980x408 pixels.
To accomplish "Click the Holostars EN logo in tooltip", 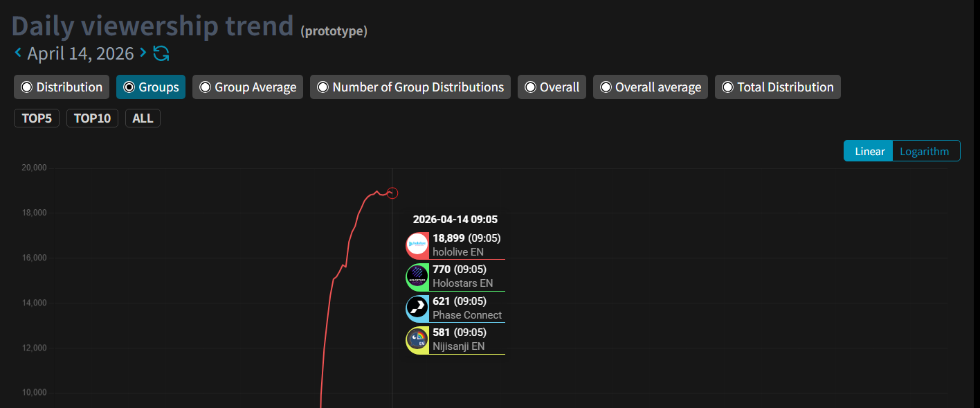I will pos(417,277).
